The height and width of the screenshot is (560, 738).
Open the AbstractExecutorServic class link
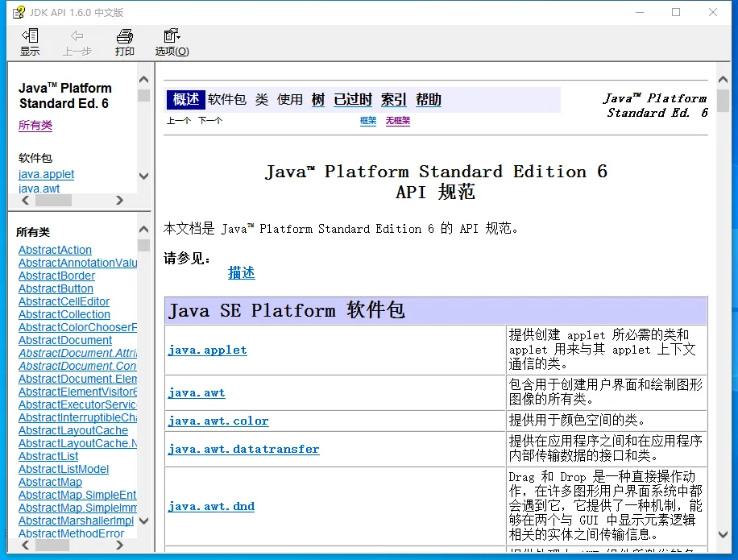coord(77,404)
